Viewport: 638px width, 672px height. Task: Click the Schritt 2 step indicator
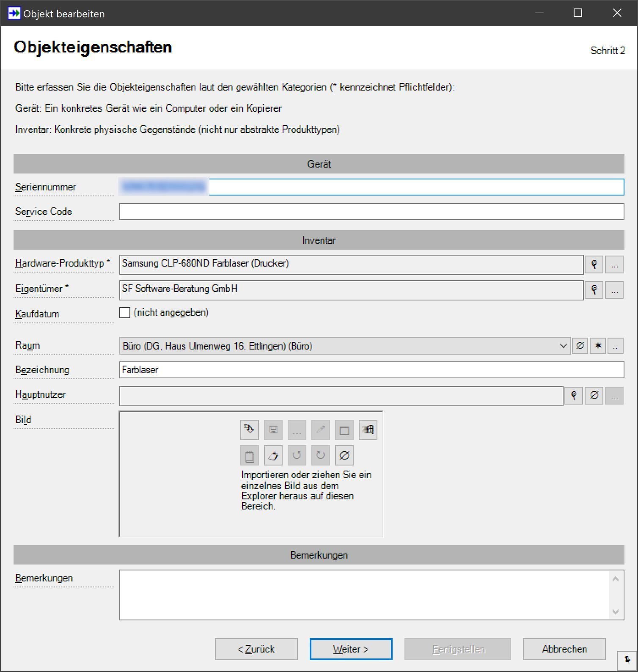[608, 50]
